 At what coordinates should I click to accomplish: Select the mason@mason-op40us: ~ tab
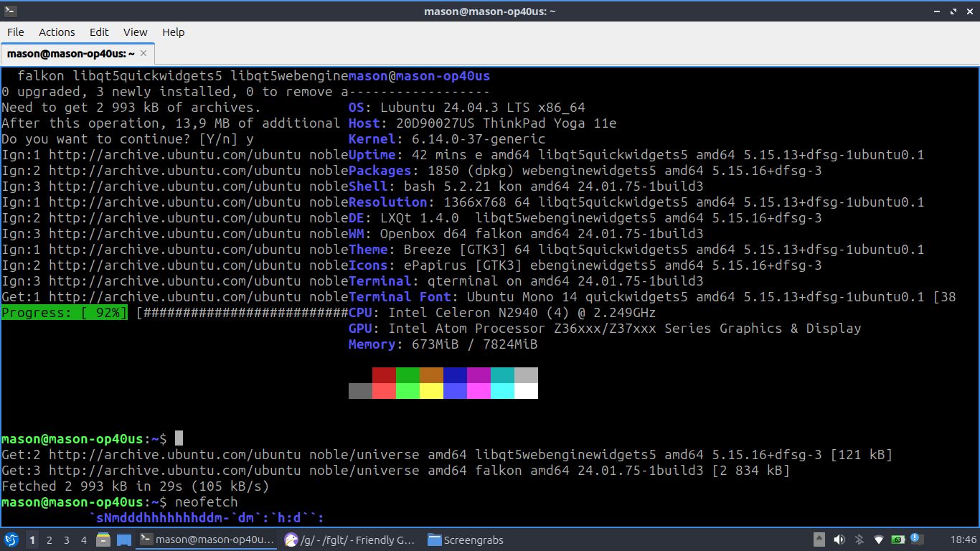coord(77,54)
